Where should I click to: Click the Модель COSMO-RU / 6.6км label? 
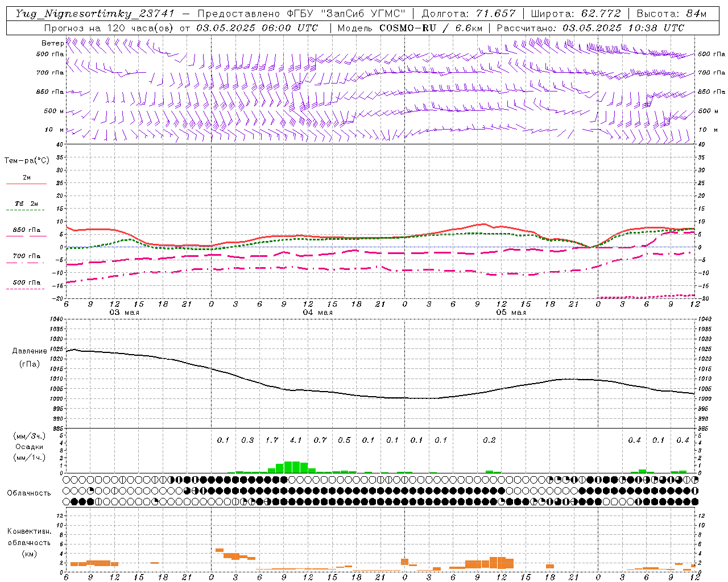(x=410, y=28)
